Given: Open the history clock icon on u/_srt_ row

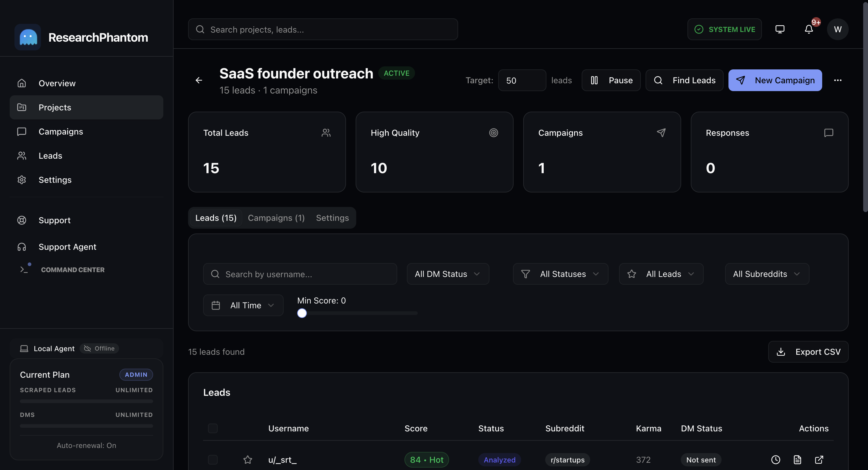Looking at the screenshot, I should (x=776, y=459).
